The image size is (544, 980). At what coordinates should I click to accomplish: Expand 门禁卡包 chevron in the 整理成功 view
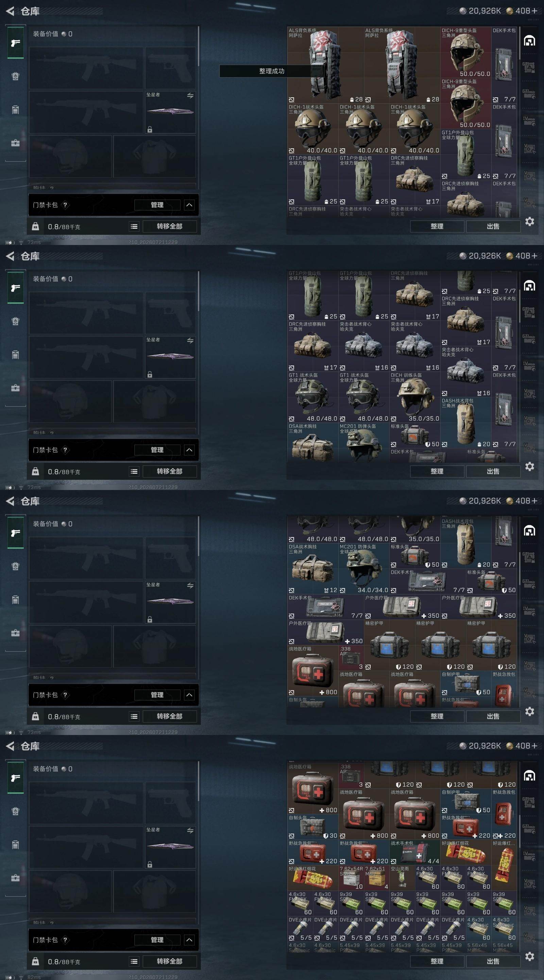click(189, 205)
